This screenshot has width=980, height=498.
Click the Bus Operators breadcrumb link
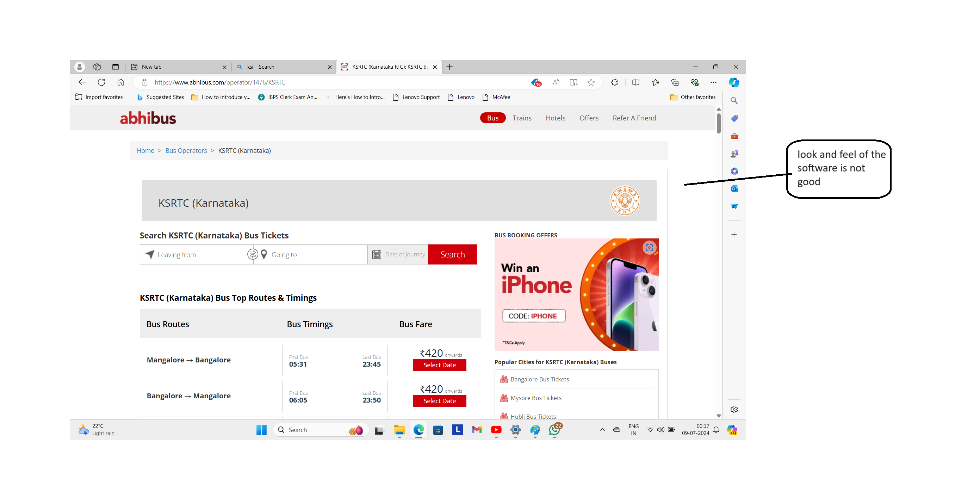pos(186,151)
